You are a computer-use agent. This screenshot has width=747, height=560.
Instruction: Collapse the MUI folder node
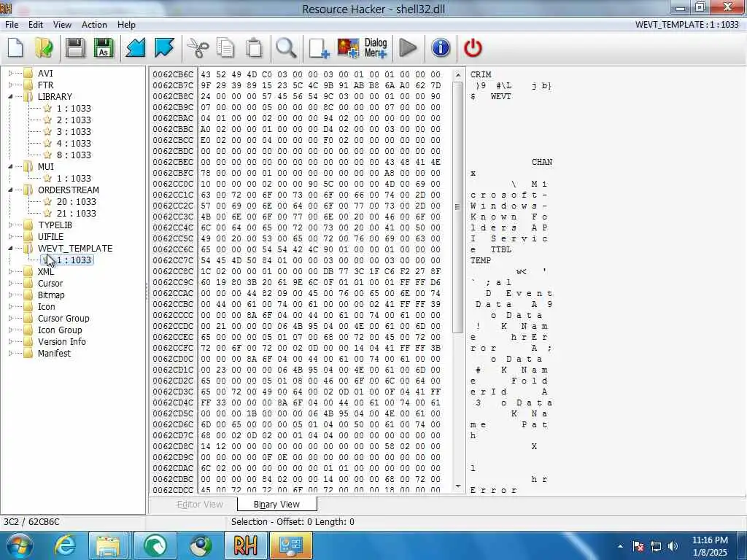(x=10, y=167)
